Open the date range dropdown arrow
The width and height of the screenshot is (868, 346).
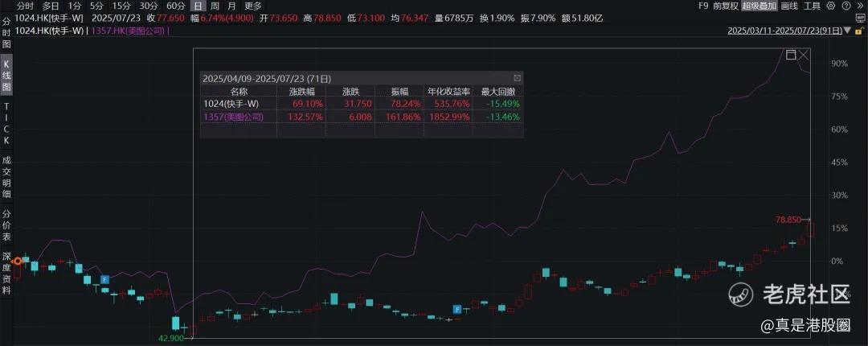847,31
